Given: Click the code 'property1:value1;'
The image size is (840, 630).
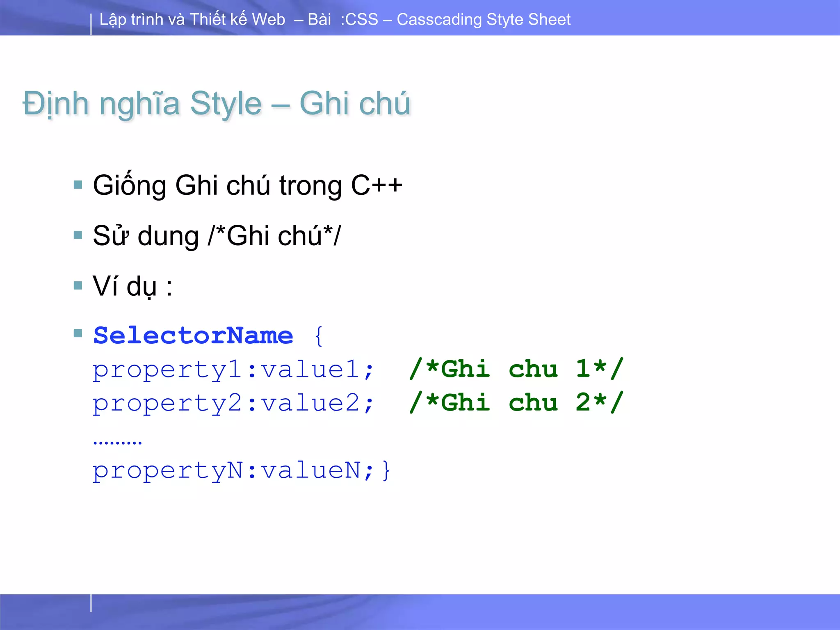Looking at the screenshot, I should point(233,370).
